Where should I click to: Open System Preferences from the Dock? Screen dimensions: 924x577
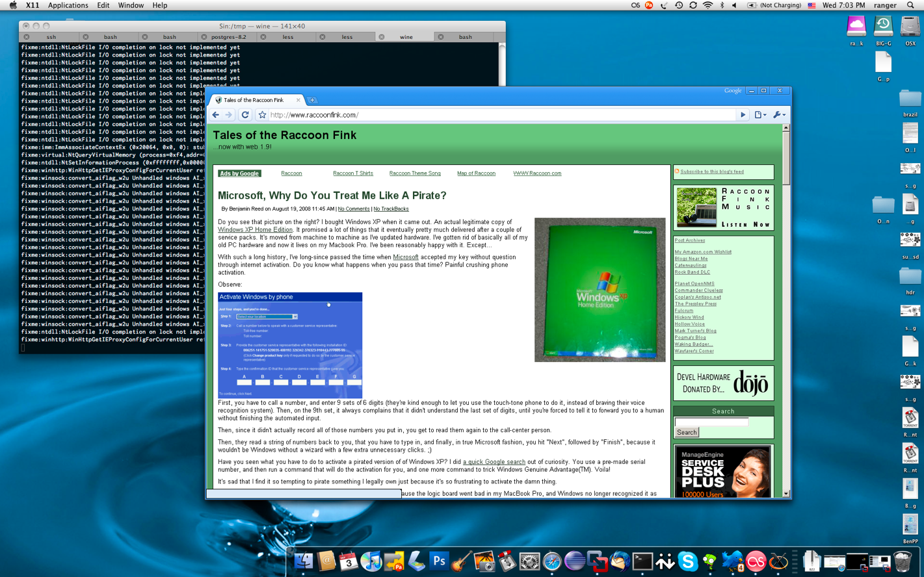tap(529, 561)
